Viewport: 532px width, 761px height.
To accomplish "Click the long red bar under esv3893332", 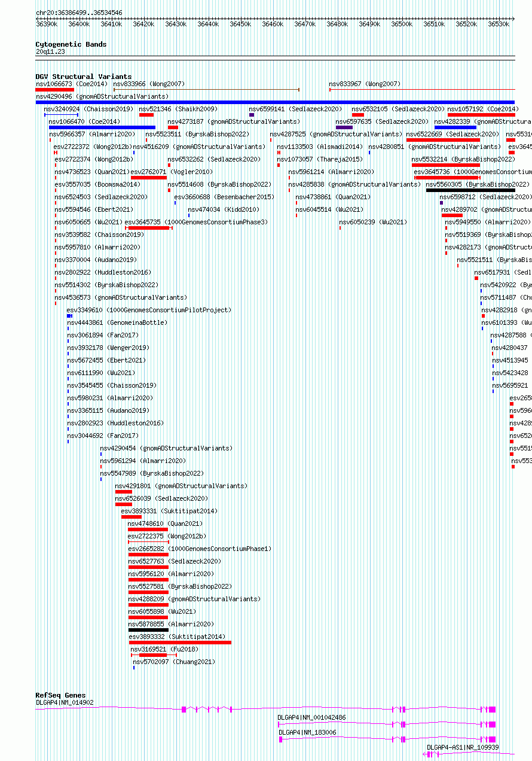I will point(180,643).
